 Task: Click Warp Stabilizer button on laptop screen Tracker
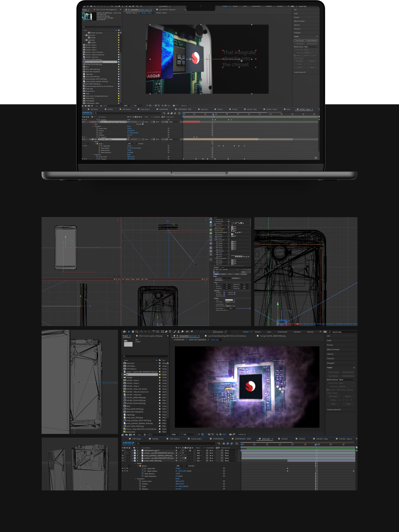click(312, 40)
